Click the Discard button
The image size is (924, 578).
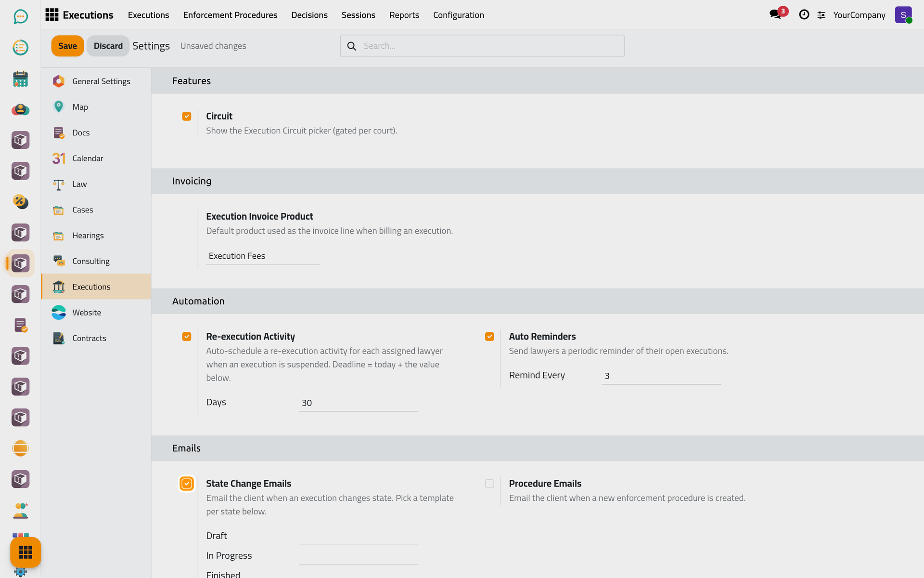[108, 46]
